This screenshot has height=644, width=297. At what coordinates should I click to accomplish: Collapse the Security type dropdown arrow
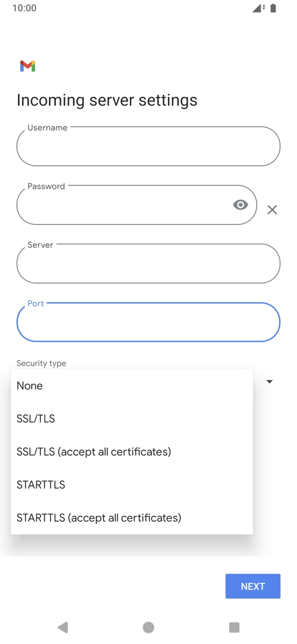point(270,381)
